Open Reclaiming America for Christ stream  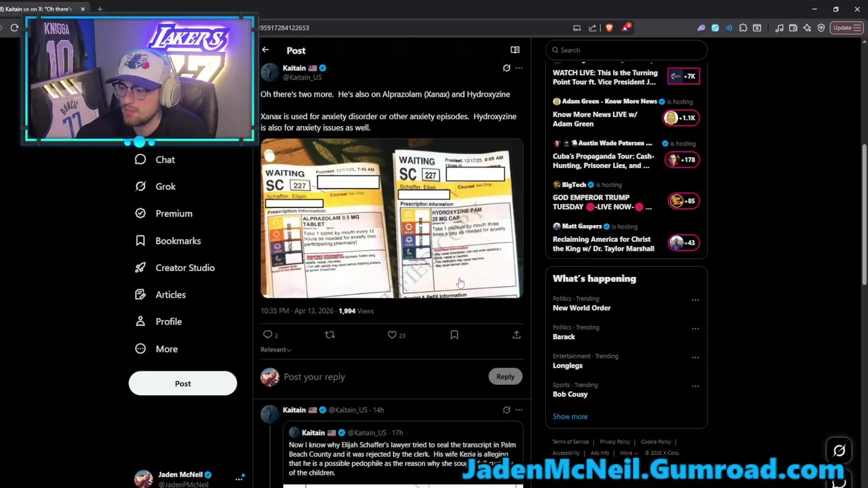[x=604, y=244]
